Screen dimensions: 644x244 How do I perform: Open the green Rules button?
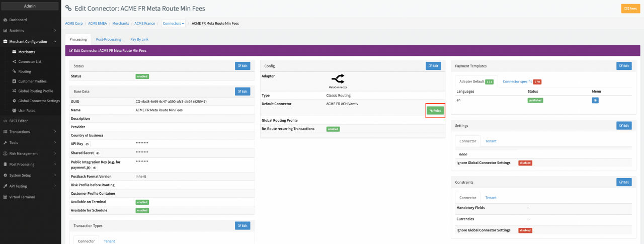coord(435,110)
